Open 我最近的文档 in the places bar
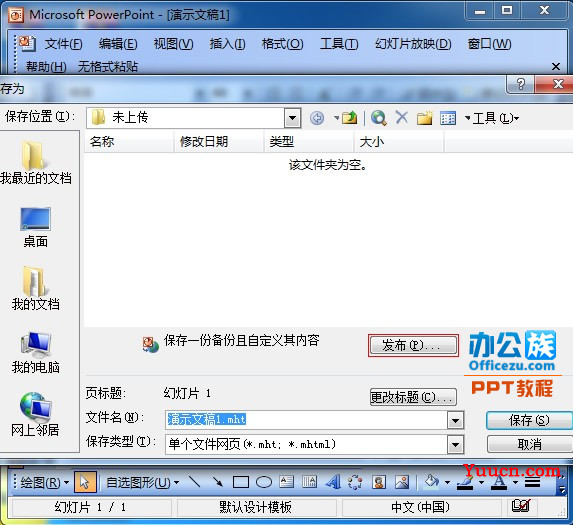 pyautogui.click(x=35, y=163)
